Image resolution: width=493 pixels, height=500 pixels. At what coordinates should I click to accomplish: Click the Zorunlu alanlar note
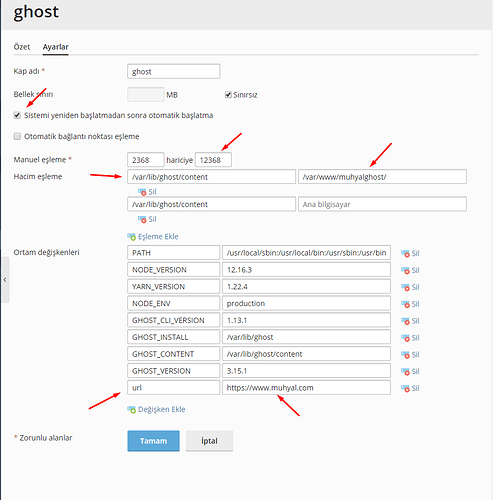pyautogui.click(x=43, y=438)
